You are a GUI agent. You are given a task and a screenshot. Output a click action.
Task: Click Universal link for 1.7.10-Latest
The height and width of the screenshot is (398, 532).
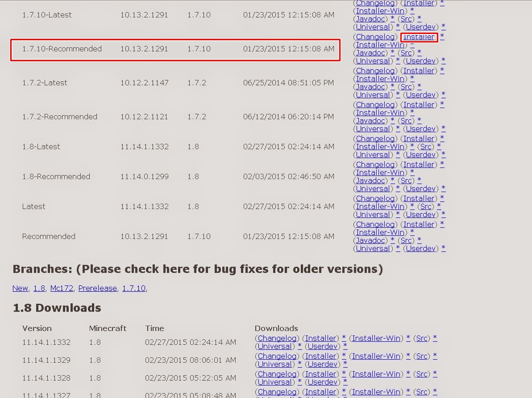coord(373,27)
